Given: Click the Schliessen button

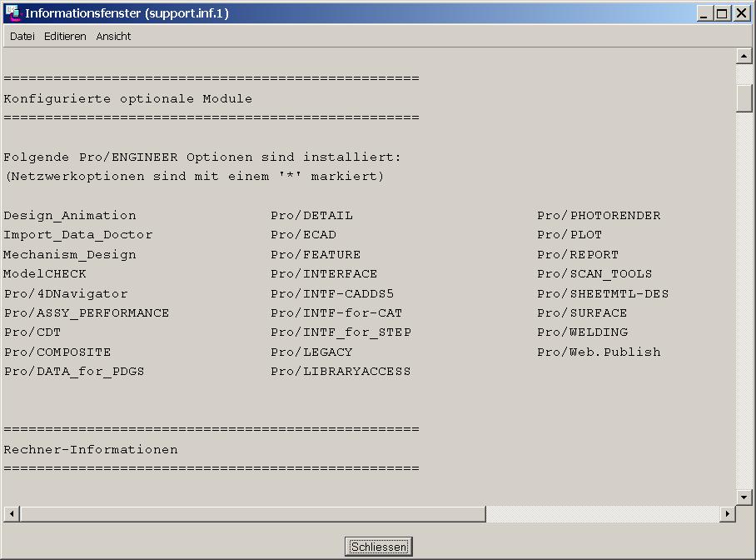Looking at the screenshot, I should [379, 547].
